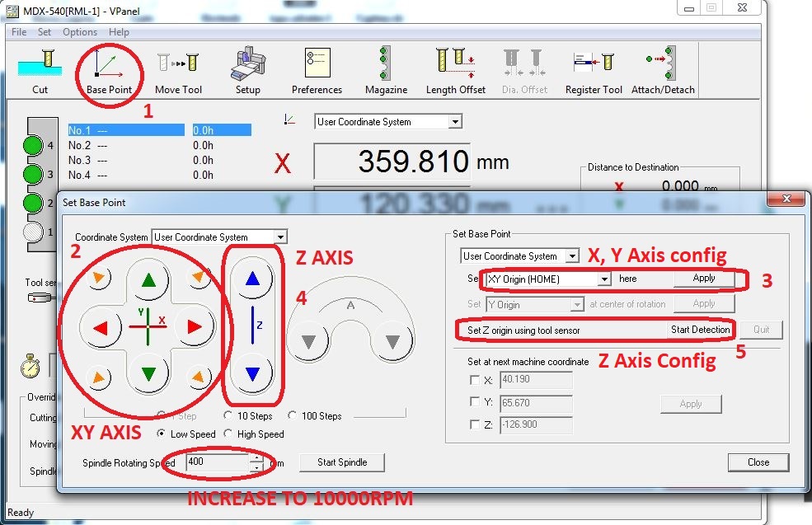Click the Attach/Detach icon
The width and height of the screenshot is (812, 525).
click(664, 71)
